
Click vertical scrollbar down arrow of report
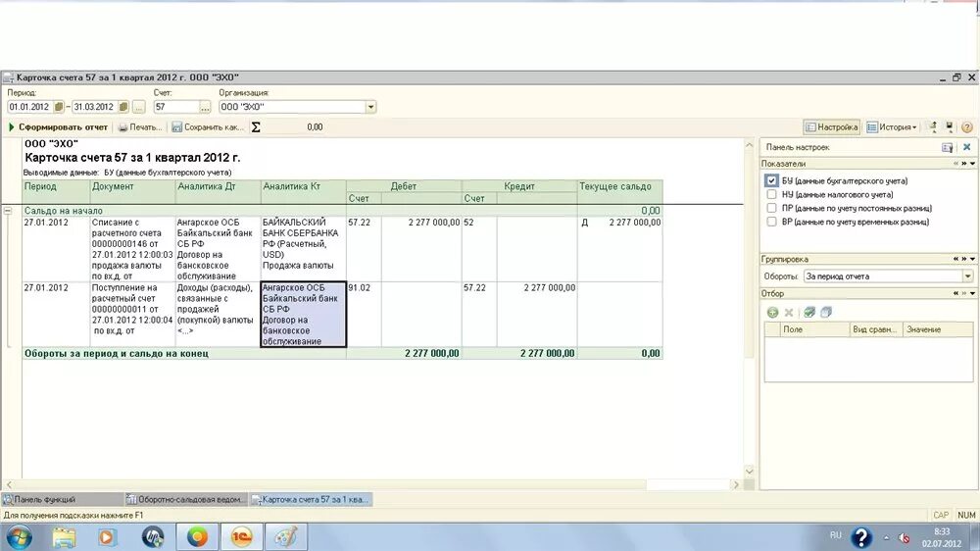click(x=750, y=471)
